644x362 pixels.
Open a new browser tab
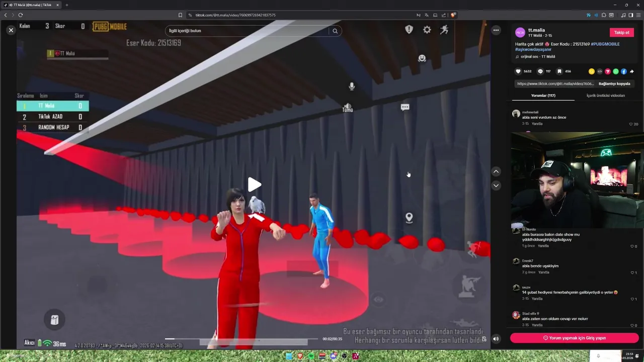pyautogui.click(x=67, y=5)
